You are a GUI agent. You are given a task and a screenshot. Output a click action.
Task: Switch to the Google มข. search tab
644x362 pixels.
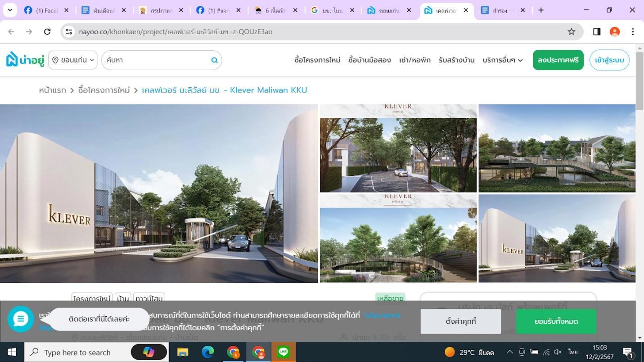(333, 10)
